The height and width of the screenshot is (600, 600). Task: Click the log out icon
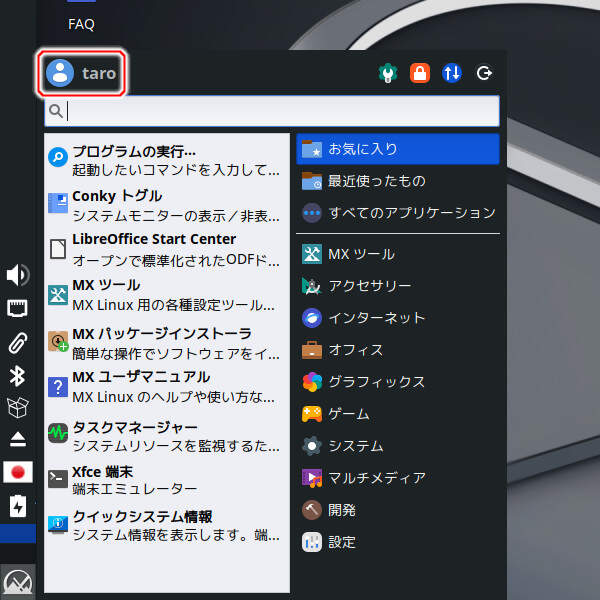coord(485,73)
